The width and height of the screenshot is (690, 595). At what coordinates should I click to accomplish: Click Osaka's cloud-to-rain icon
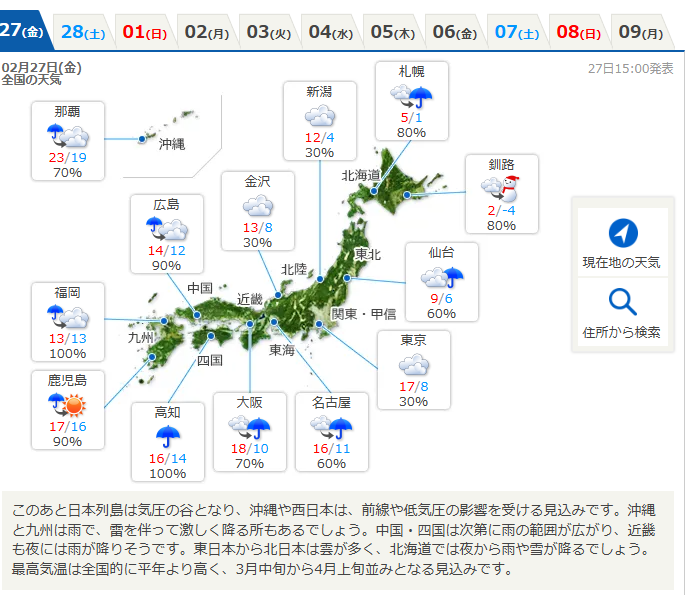pyautogui.click(x=249, y=428)
